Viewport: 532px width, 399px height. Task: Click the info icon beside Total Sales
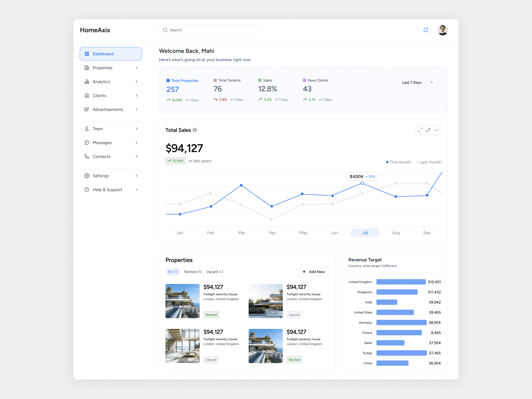(x=195, y=130)
